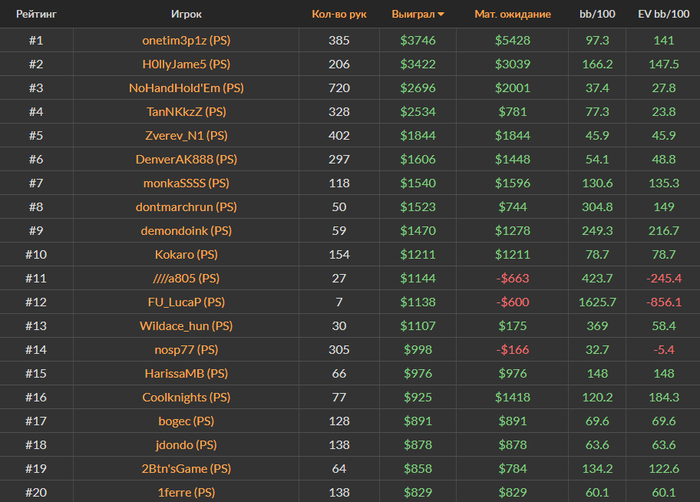
Task: Select player NoHandHold'Em
Action: pos(186,88)
